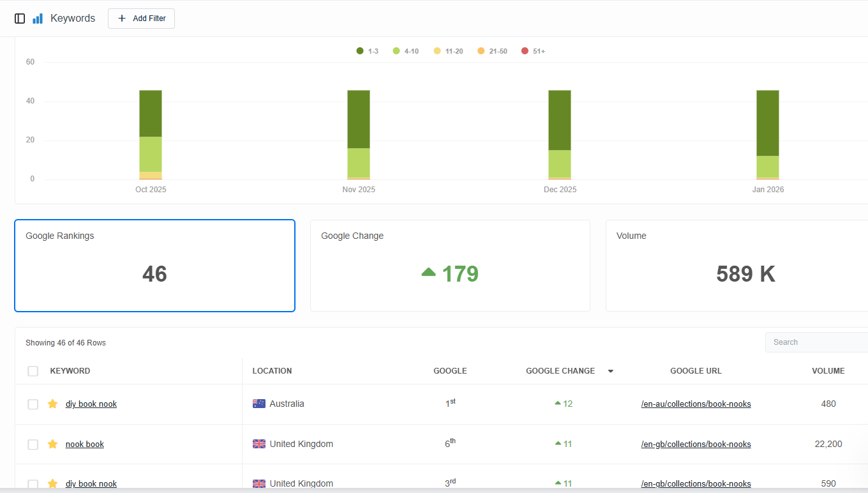Sort by the KEYWORD column header
Screen dimensions: 868x493
[x=70, y=371]
